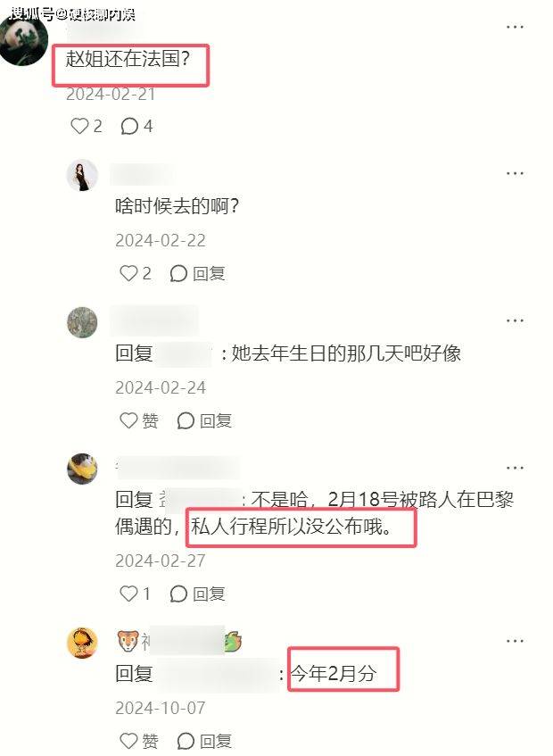Reply to the comment dated 2024-02-27
The height and width of the screenshot is (756, 553).
[197, 594]
